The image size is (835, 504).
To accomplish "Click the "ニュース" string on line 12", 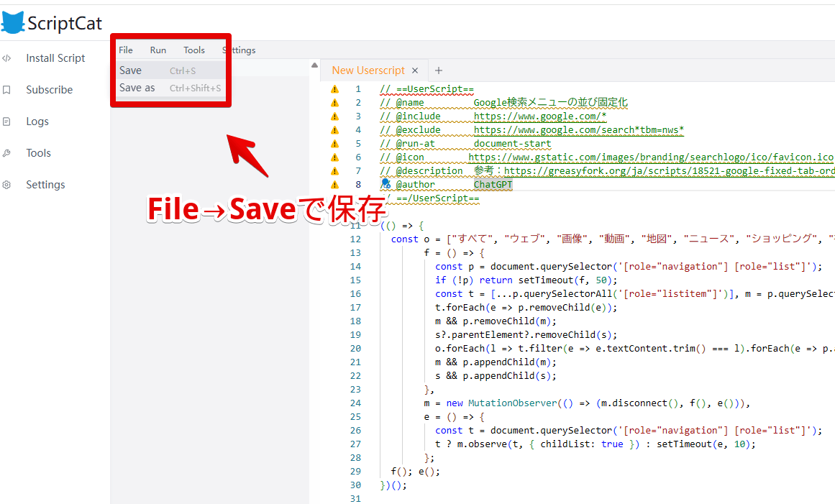I will 709,239.
